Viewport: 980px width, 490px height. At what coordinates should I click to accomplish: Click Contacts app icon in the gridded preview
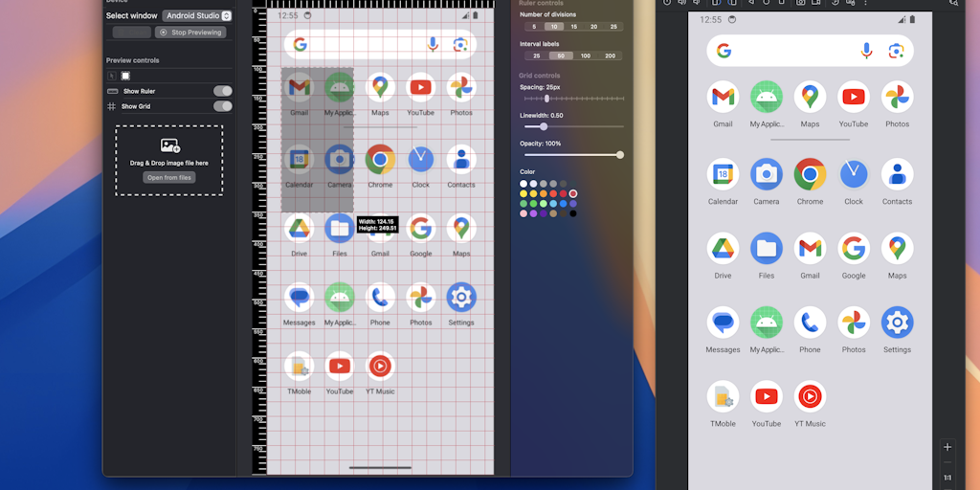pos(461,160)
